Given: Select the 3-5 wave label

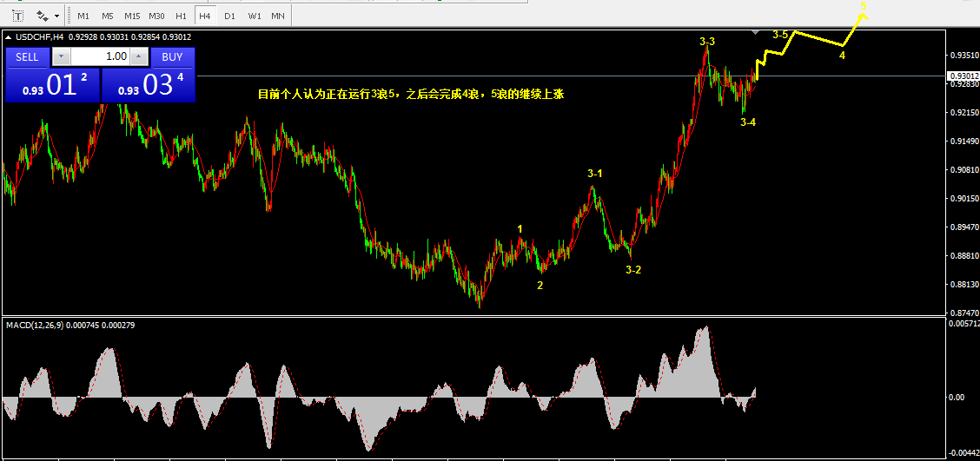Looking at the screenshot, I should point(780,35).
